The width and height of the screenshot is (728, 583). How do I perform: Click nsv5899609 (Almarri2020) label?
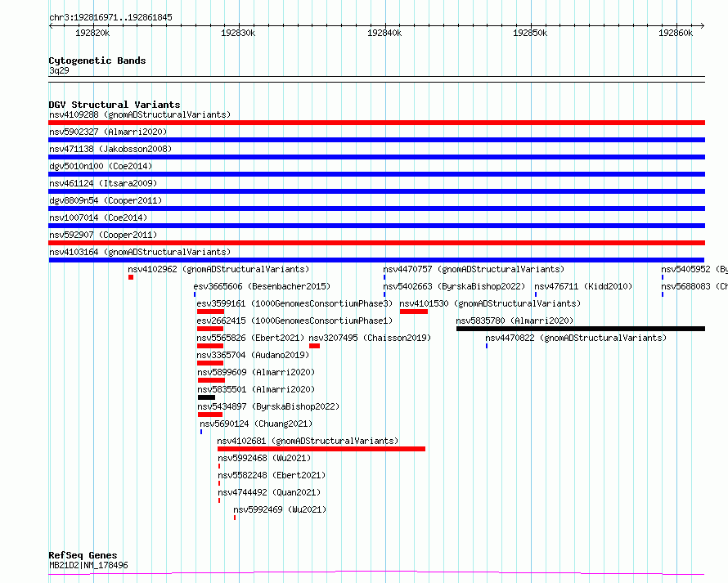tap(256, 372)
